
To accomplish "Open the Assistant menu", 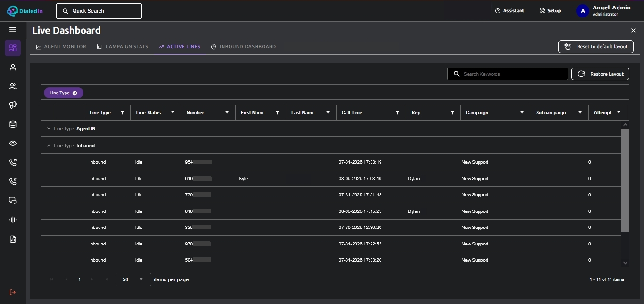I will point(510,11).
